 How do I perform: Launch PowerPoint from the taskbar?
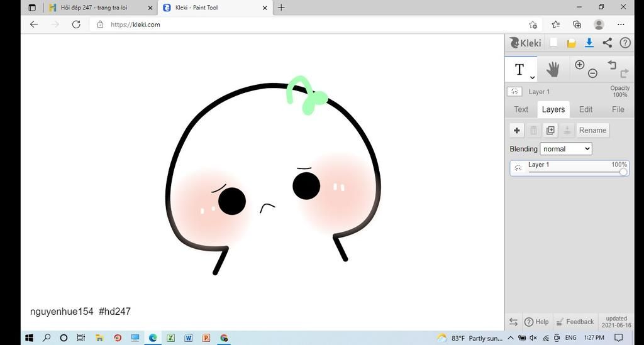pos(206,338)
